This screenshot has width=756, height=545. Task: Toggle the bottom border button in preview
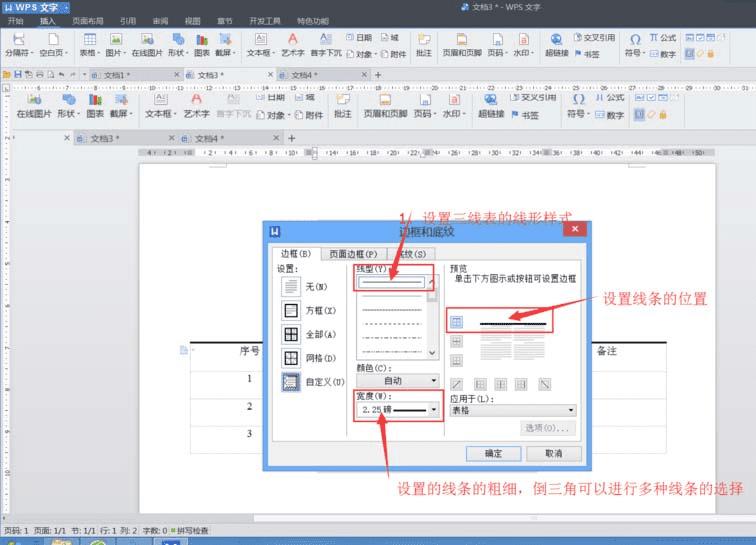pyautogui.click(x=456, y=360)
